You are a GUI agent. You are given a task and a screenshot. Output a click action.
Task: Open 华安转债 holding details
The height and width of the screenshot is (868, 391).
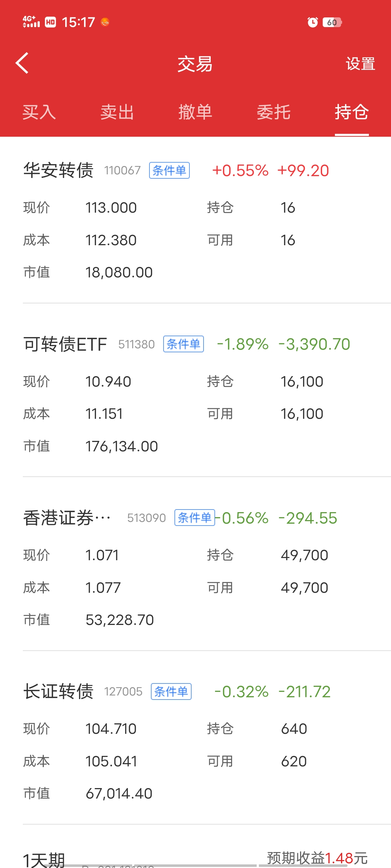click(x=58, y=170)
